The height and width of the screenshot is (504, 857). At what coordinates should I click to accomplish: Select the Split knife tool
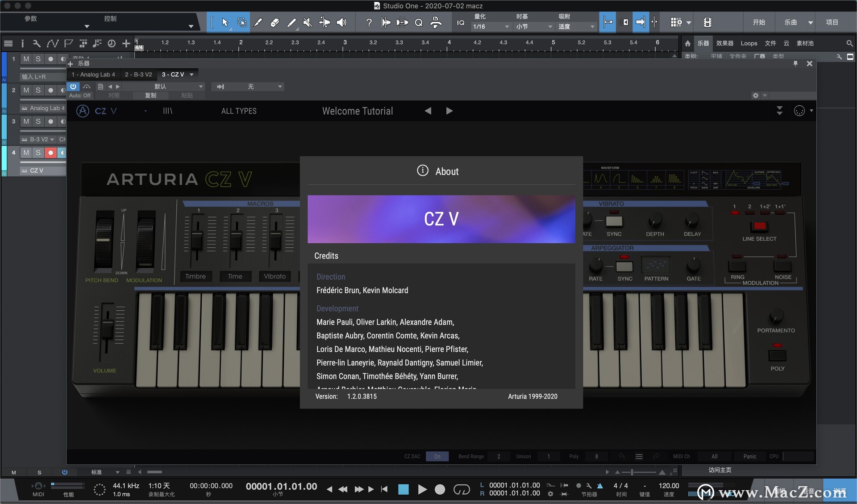tap(258, 22)
